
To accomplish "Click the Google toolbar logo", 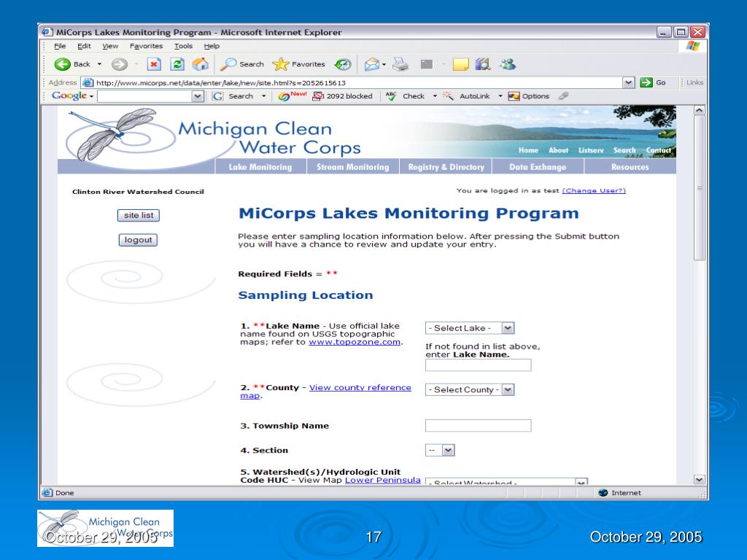I will coord(69,96).
